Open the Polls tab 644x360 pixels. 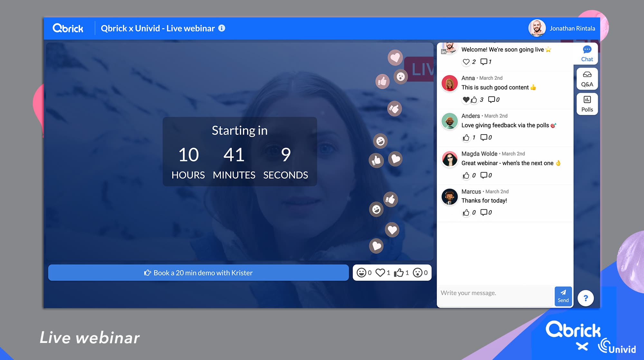587,104
